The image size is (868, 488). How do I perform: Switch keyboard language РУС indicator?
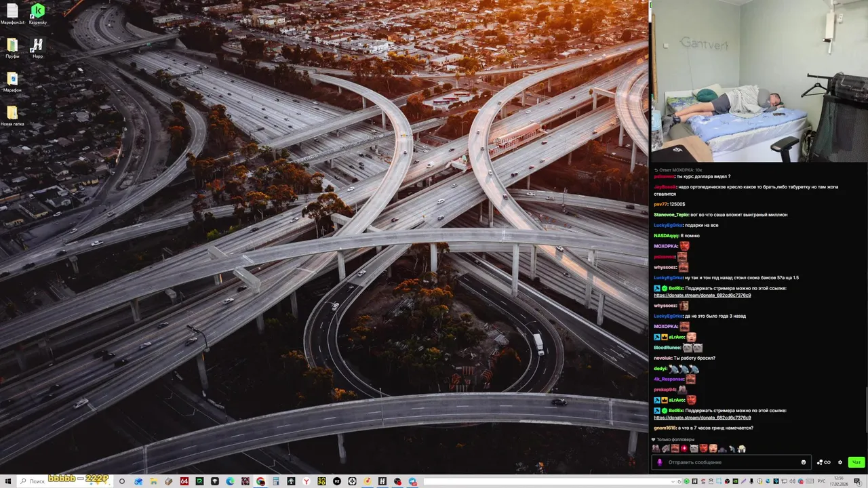pos(821,481)
